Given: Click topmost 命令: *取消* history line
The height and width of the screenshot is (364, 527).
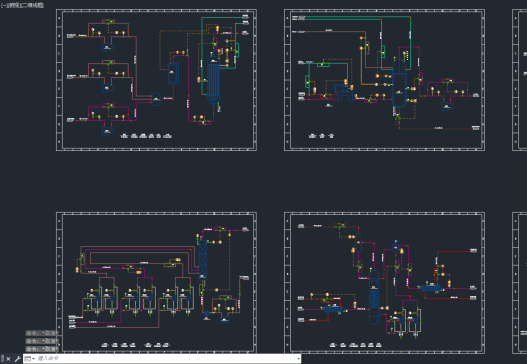Looking at the screenshot, I should coord(42,333).
